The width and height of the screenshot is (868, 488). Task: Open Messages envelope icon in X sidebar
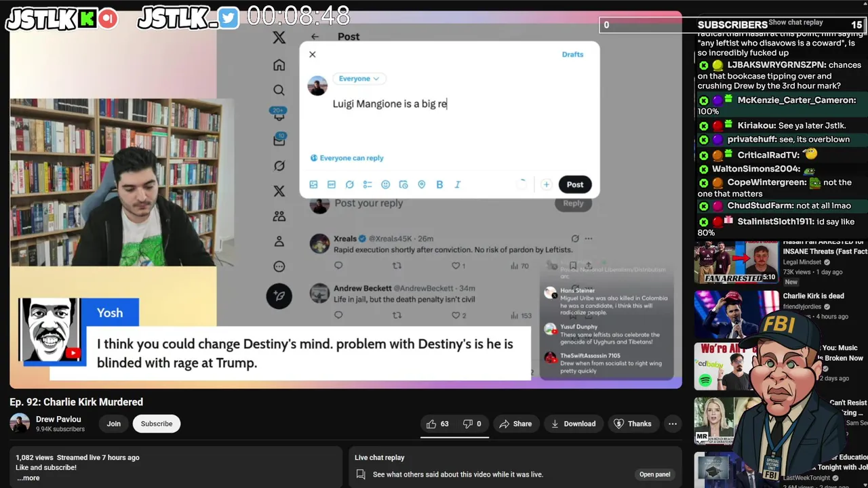[x=279, y=140]
